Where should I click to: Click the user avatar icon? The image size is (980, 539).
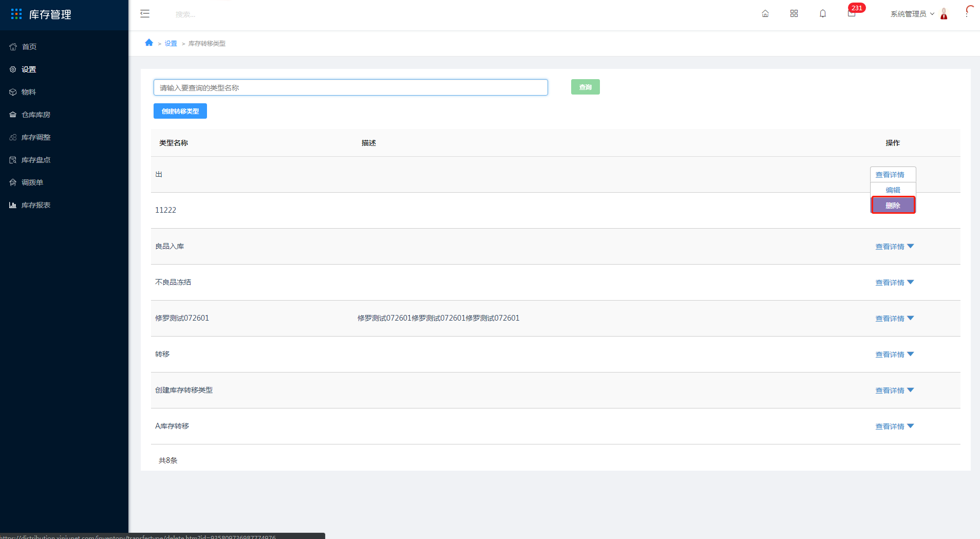coord(944,14)
